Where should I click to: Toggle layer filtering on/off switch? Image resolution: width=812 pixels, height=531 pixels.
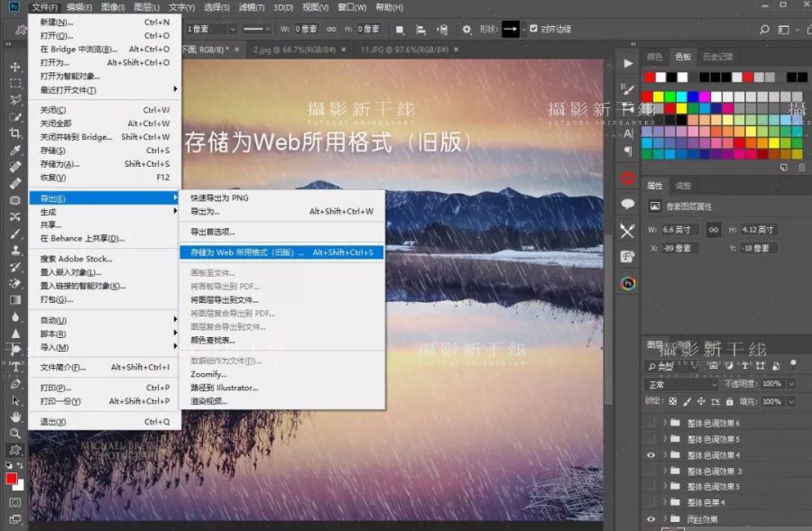793,364
